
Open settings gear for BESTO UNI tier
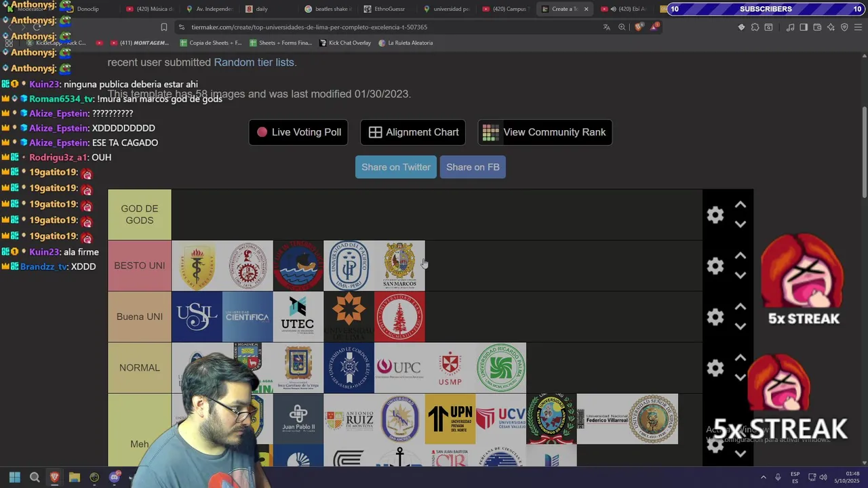[x=715, y=266]
